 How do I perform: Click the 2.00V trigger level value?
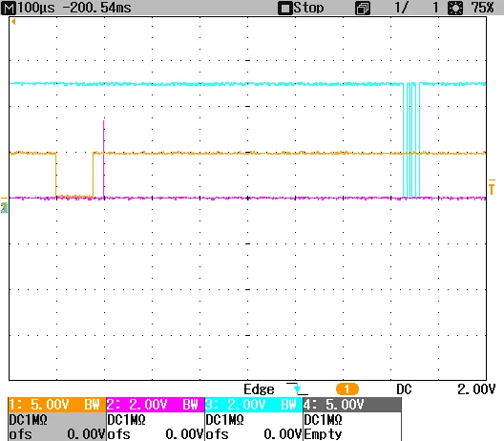(x=476, y=389)
